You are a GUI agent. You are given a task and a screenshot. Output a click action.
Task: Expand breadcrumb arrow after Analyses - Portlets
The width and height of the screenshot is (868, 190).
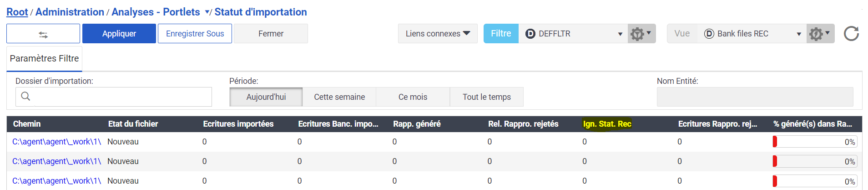[x=207, y=12]
